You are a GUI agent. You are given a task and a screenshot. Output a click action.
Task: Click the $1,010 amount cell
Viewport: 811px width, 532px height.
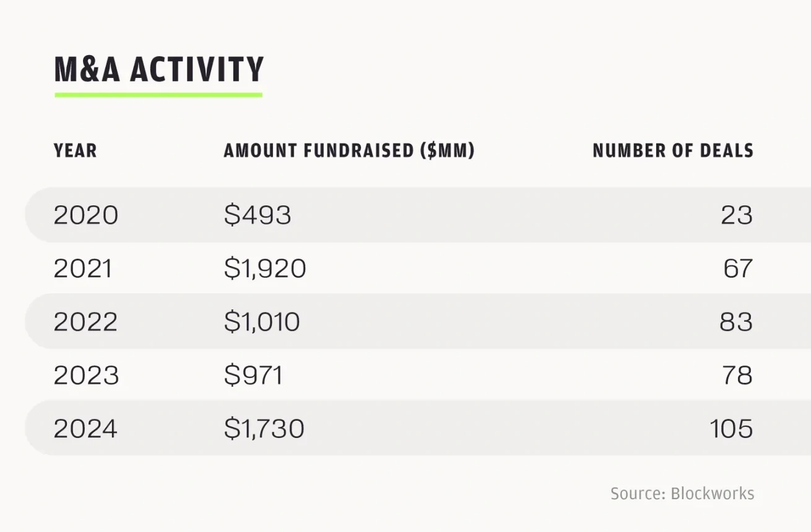point(262,322)
